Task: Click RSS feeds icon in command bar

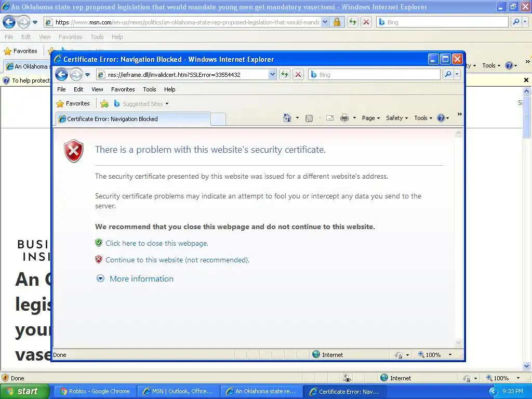Action: click(309, 118)
